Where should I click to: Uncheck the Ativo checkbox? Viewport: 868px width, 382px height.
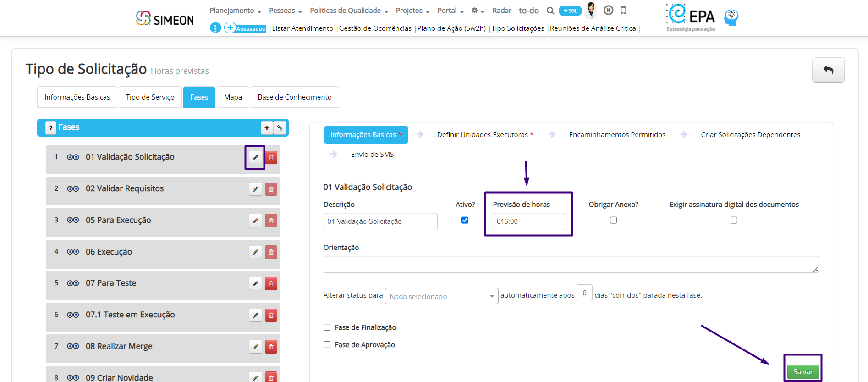(465, 220)
